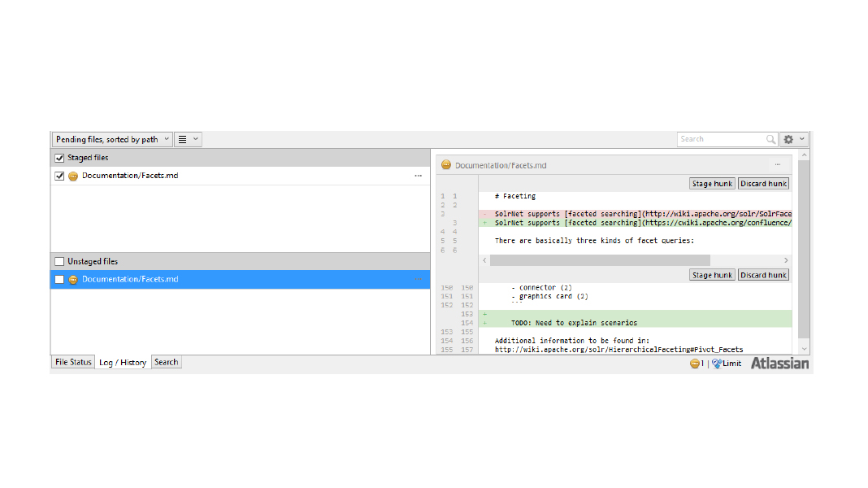Click the vertical scrollbar up arrow
Screen dimensions: 868x488
point(804,155)
